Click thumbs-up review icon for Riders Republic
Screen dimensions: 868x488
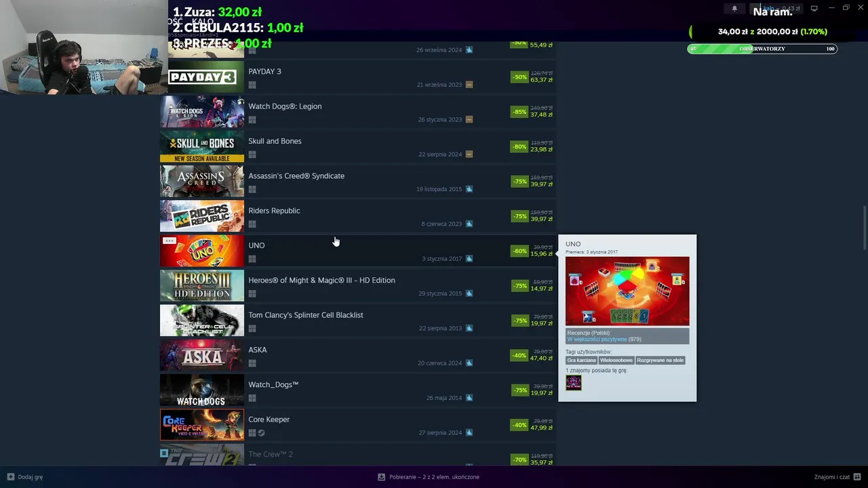pos(469,224)
